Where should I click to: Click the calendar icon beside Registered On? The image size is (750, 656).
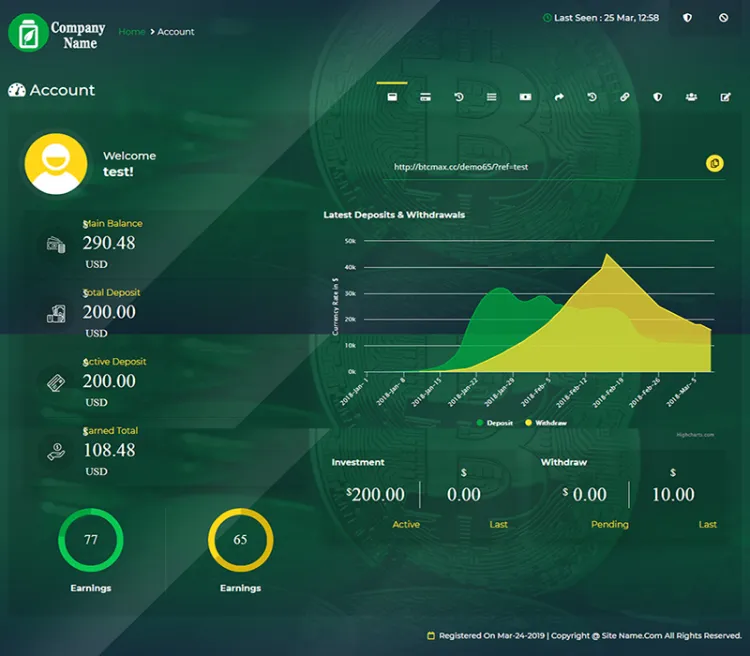431,635
